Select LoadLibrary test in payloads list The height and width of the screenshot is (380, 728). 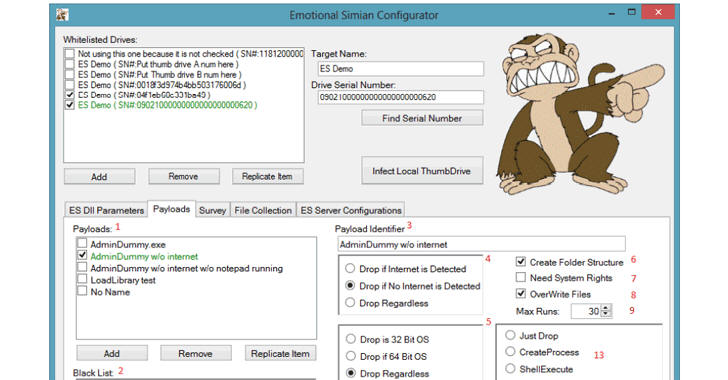click(123, 280)
